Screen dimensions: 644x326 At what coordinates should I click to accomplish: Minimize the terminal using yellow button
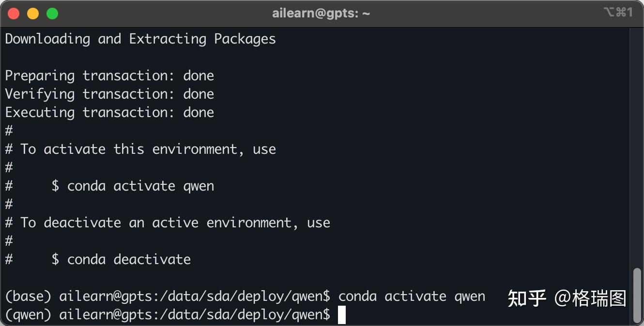point(33,14)
